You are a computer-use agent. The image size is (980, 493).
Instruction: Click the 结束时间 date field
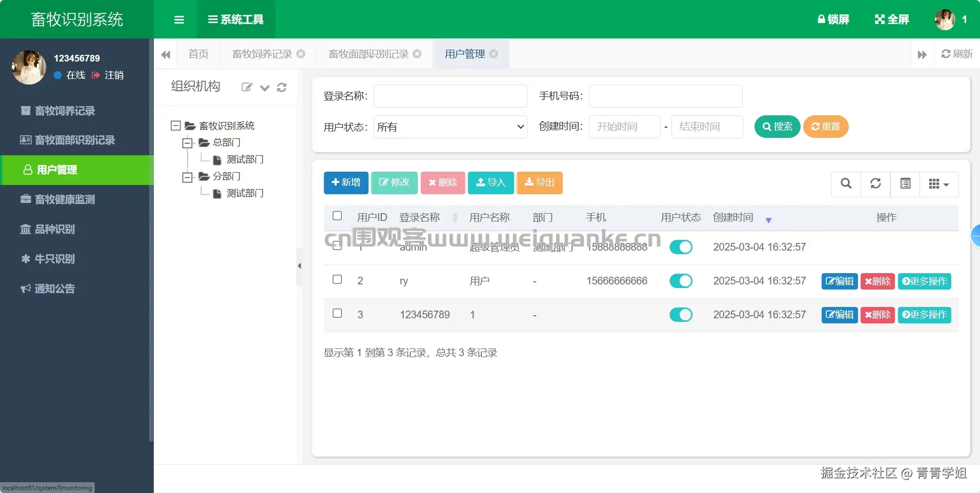(707, 127)
